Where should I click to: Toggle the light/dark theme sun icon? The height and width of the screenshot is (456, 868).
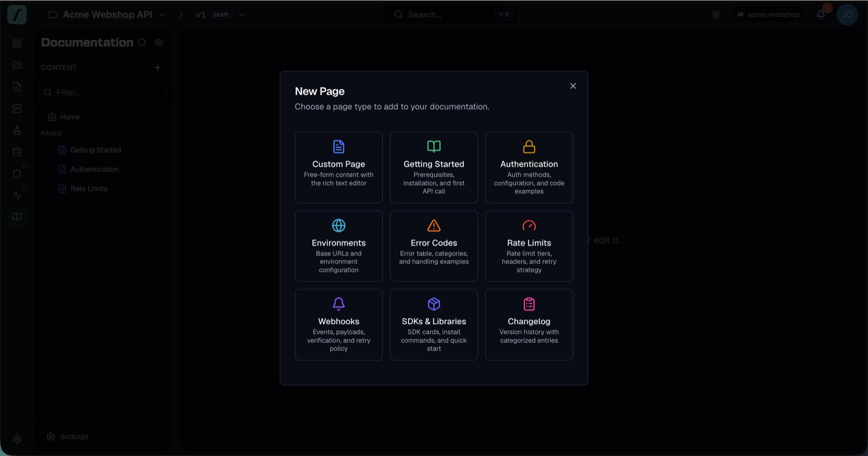coord(716,15)
